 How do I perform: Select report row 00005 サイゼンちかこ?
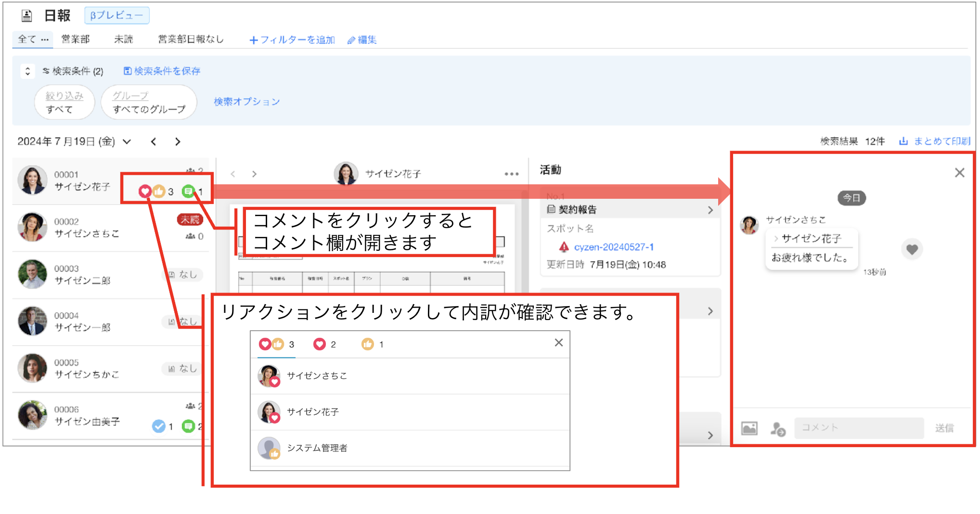(x=111, y=368)
